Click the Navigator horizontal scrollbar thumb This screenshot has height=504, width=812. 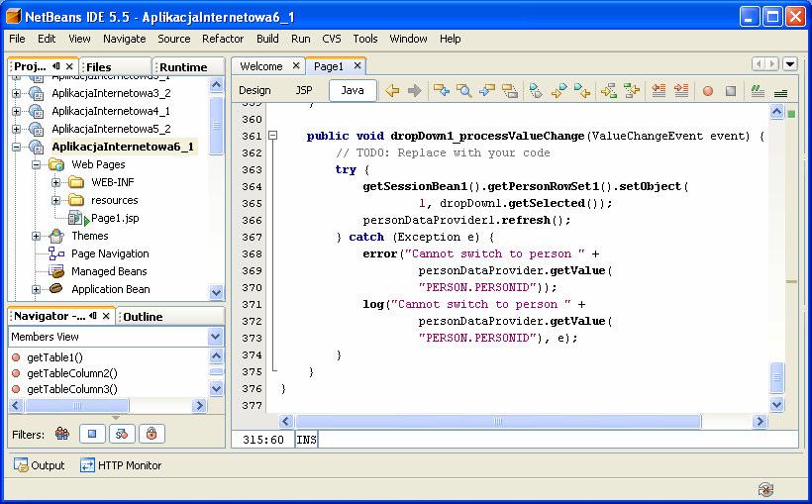pyautogui.click(x=76, y=406)
